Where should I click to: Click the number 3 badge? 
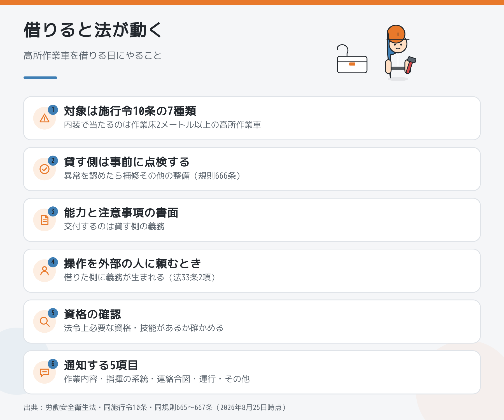(53, 211)
